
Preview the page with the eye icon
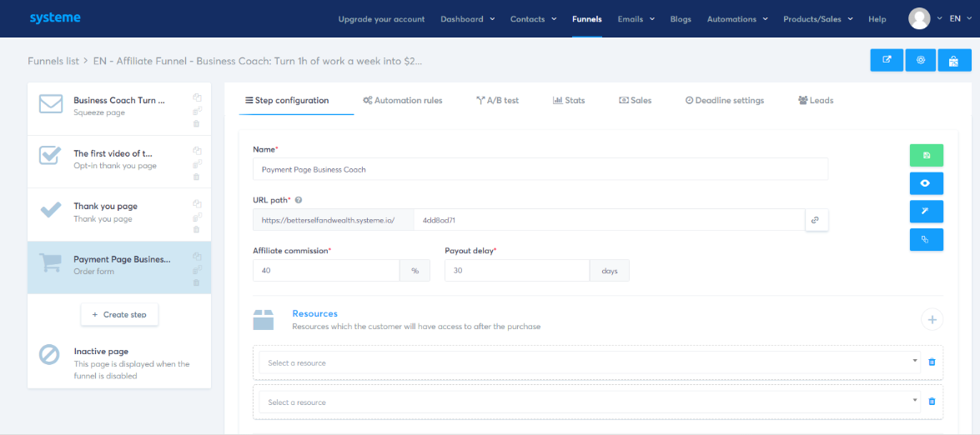tap(926, 183)
